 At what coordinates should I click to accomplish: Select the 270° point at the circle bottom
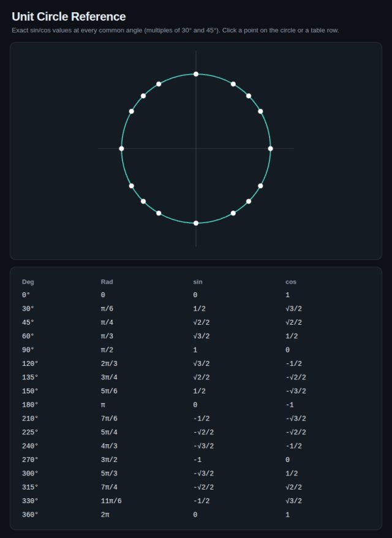[x=196, y=223]
